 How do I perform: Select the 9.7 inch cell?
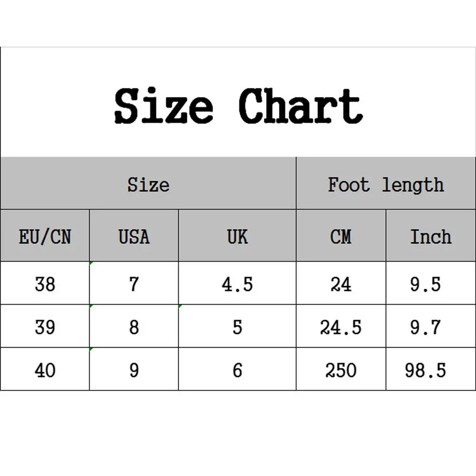[x=426, y=327]
